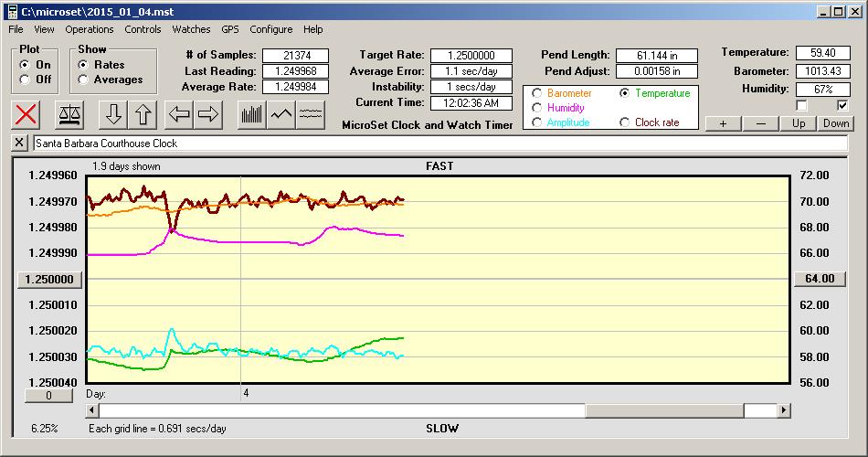Click the Santa Barbara Courthouse Clock text field
The width and height of the screenshot is (868, 457).
pyautogui.click(x=439, y=143)
